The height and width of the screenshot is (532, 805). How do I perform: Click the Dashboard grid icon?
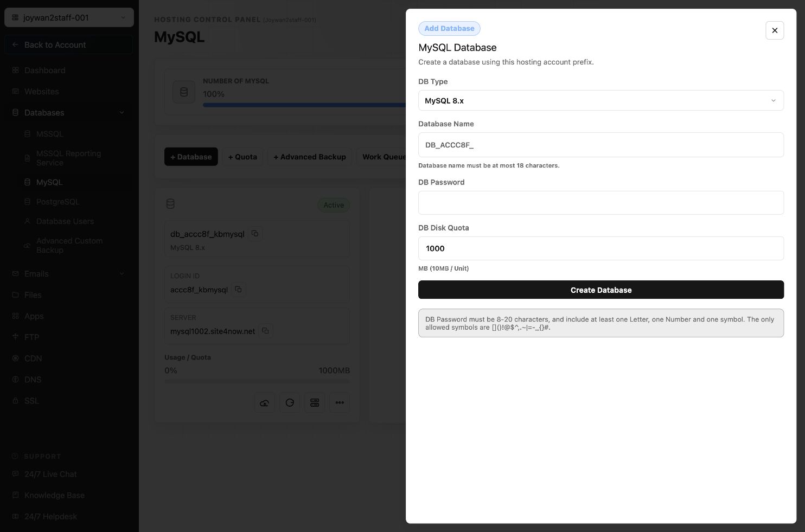coord(15,70)
